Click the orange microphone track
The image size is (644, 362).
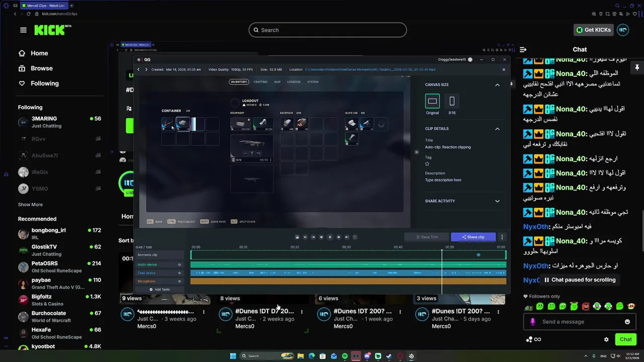[x=348, y=281]
